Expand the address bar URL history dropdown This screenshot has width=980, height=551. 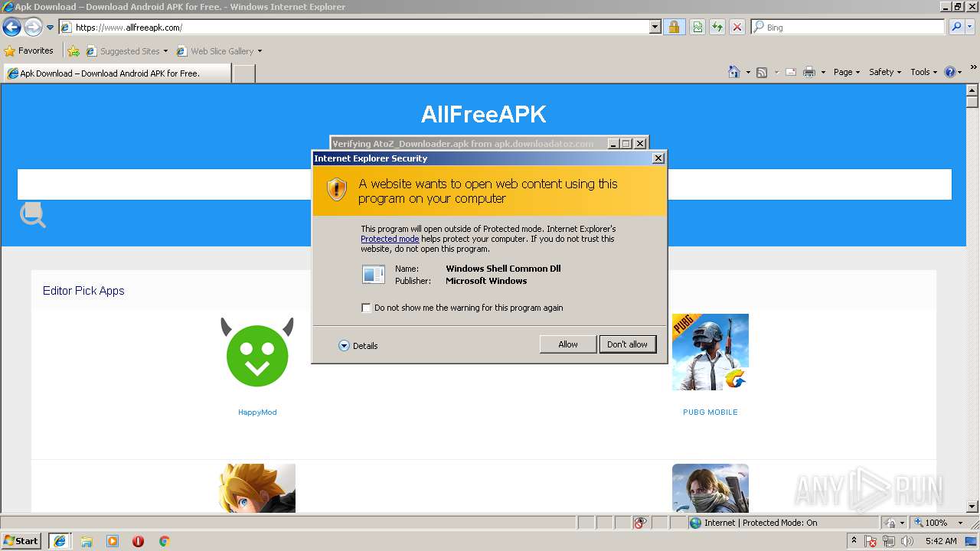coord(655,28)
